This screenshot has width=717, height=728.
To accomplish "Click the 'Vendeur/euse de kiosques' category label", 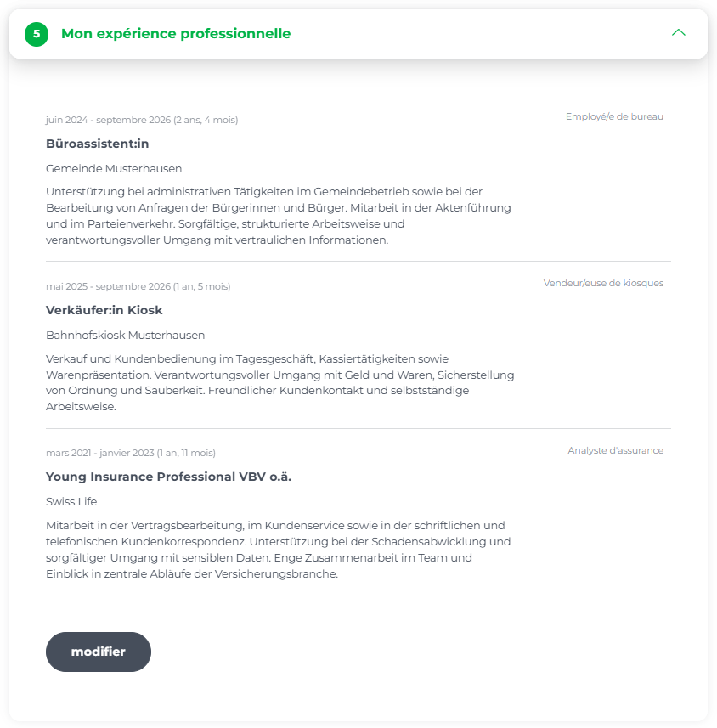I will [603, 283].
